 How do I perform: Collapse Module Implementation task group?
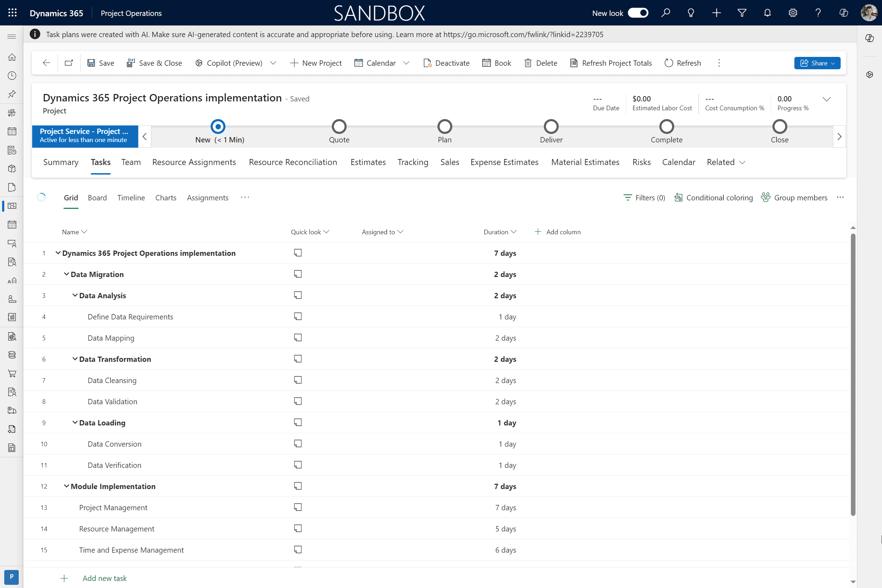pos(66,486)
